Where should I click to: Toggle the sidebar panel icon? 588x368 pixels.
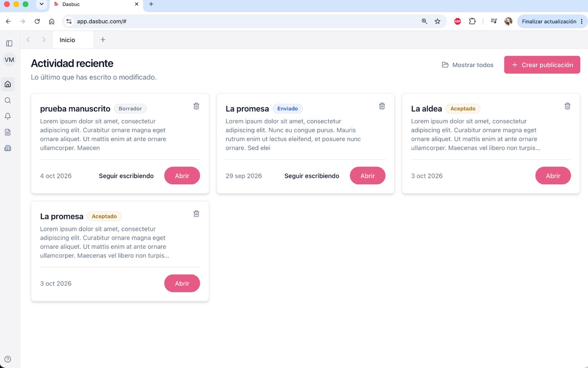[9, 43]
